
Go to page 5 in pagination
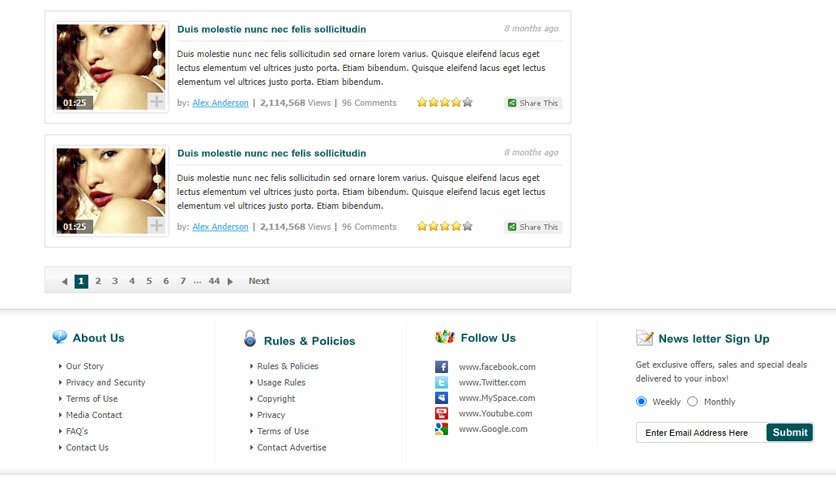[149, 281]
